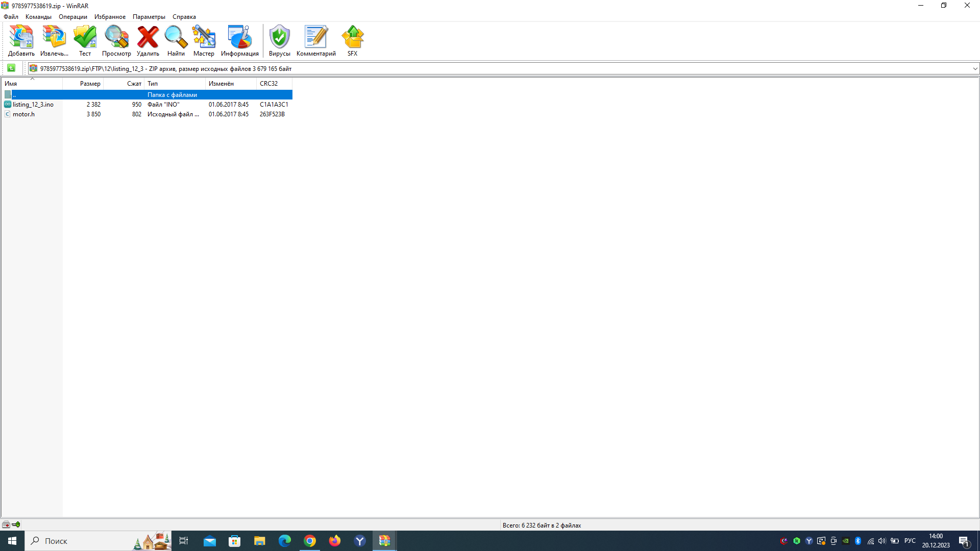The height and width of the screenshot is (551, 980).
Task: Open clock showing 14:00 20.12.2023
Action: click(936, 541)
